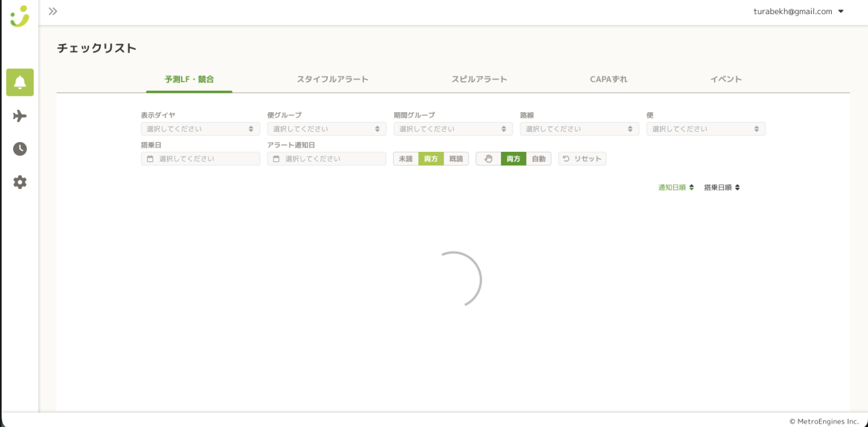Switch to イベント tab
This screenshot has width=868, height=427.
click(726, 79)
